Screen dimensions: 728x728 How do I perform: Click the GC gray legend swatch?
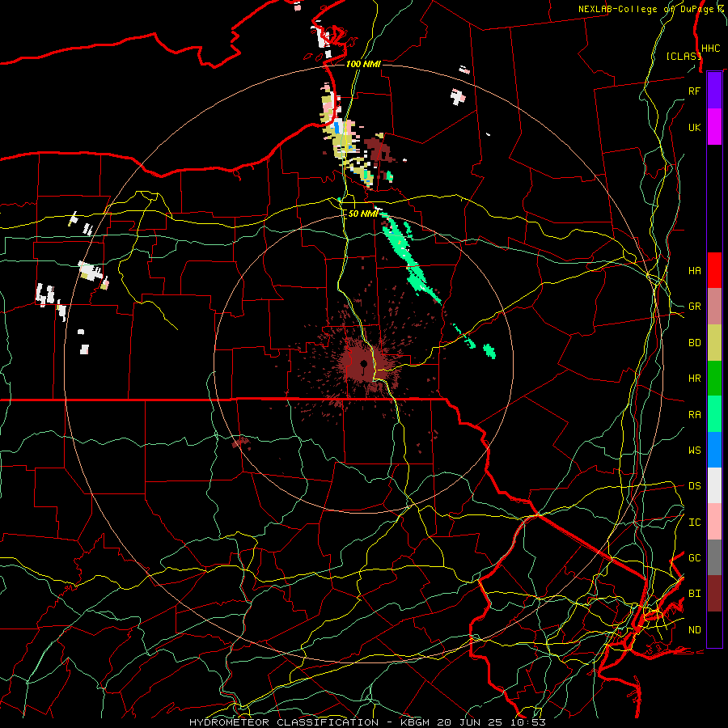[714, 557]
